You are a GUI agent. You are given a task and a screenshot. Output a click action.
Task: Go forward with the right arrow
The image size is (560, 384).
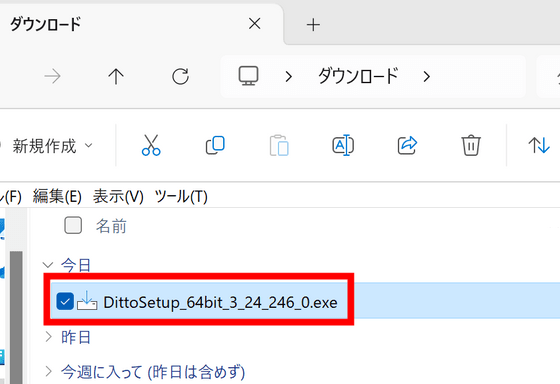pos(52,76)
